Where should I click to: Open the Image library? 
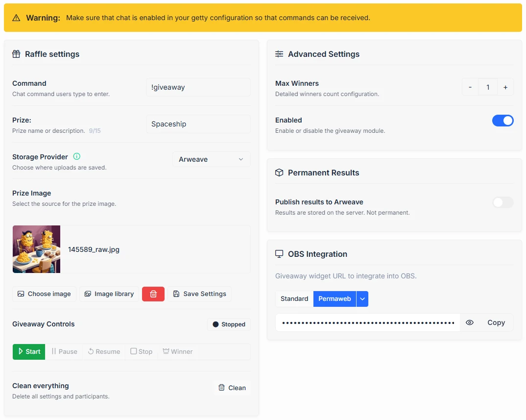coord(109,294)
